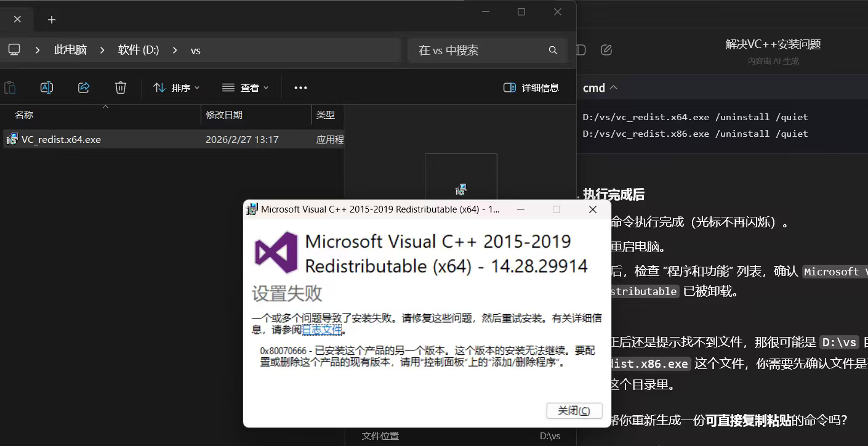Open the 排序 sort dropdown

click(x=176, y=87)
